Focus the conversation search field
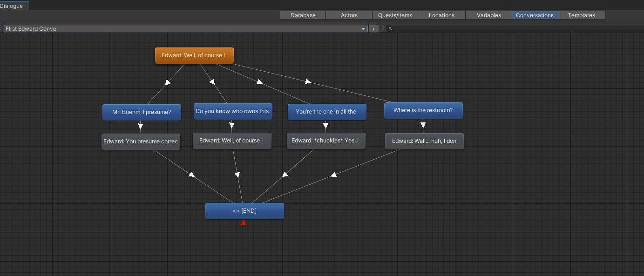Image resolution: width=644 pixels, height=276 pixels. pos(515,29)
